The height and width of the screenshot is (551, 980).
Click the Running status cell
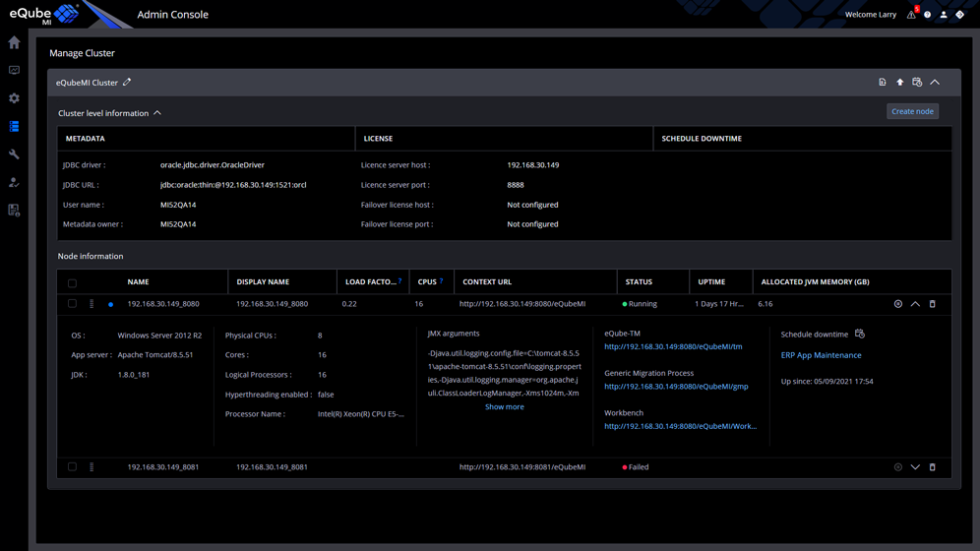tap(640, 304)
